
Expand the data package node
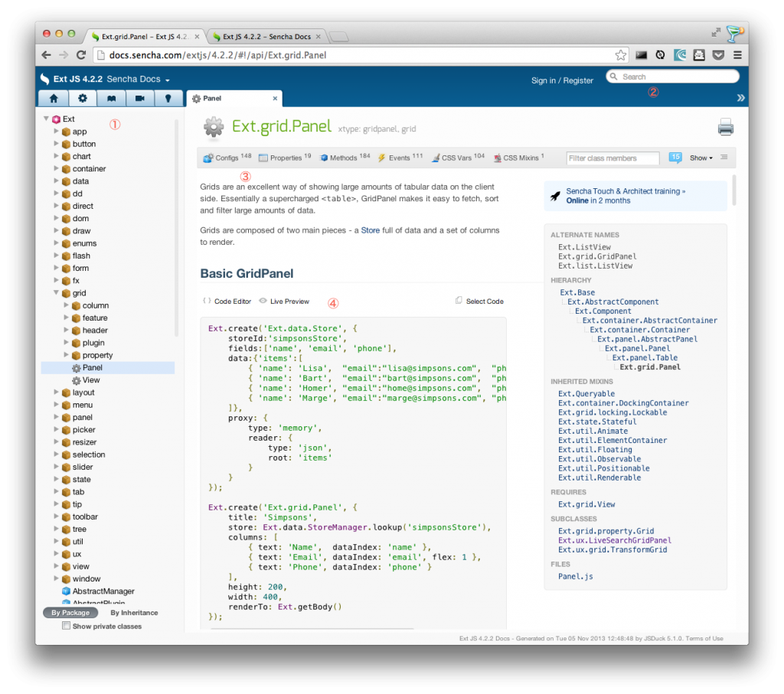click(x=56, y=181)
